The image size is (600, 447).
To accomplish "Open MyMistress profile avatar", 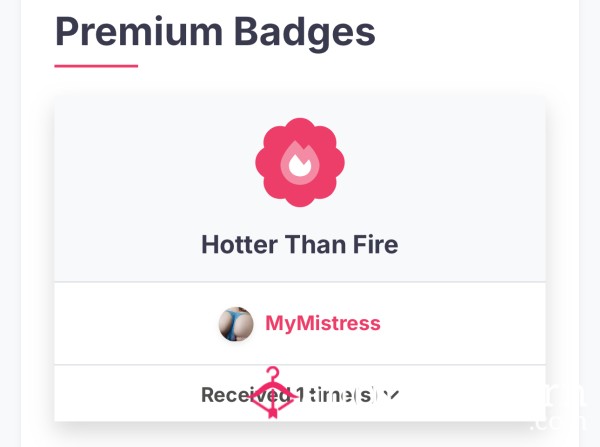I will point(236,324).
